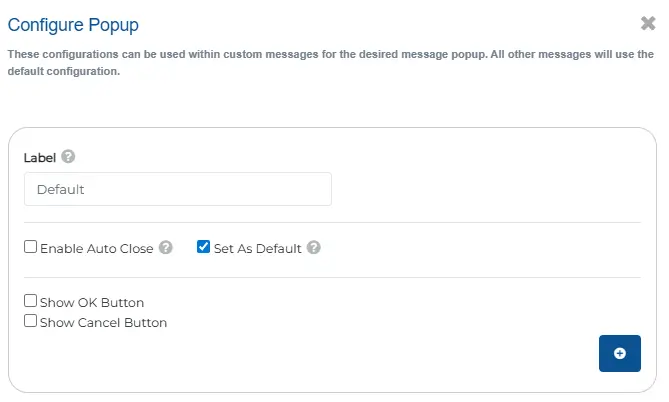This screenshot has height=402, width=669.
Task: Click the 'Show Cancel Button' label text
Action: click(103, 323)
